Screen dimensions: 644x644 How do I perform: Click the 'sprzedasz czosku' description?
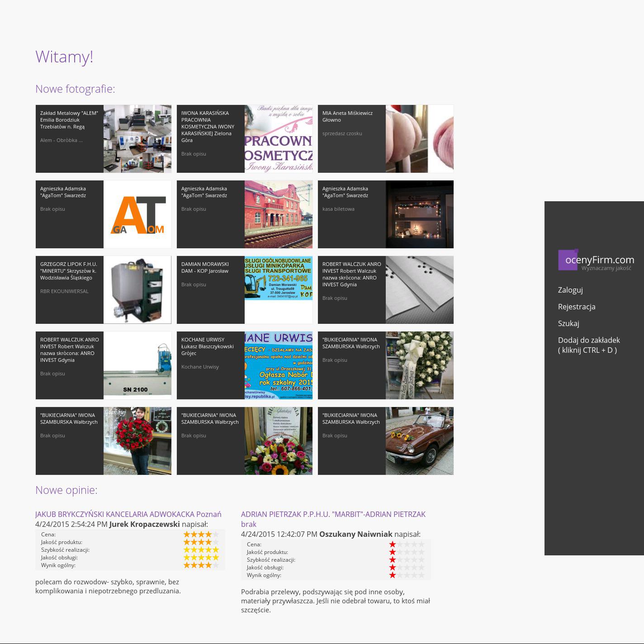click(x=342, y=133)
